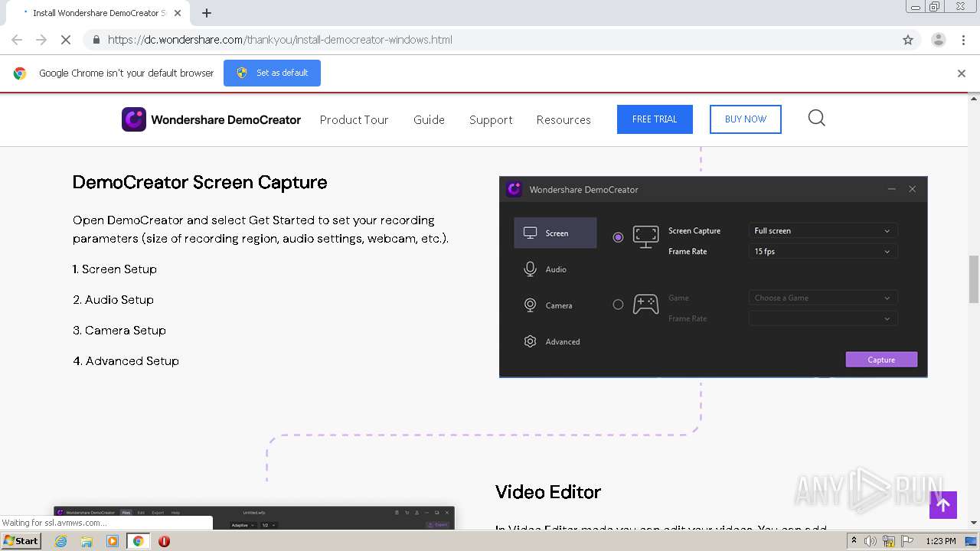Click the taskbar clock showing 1:23 PM
980x551 pixels.
(x=941, y=541)
